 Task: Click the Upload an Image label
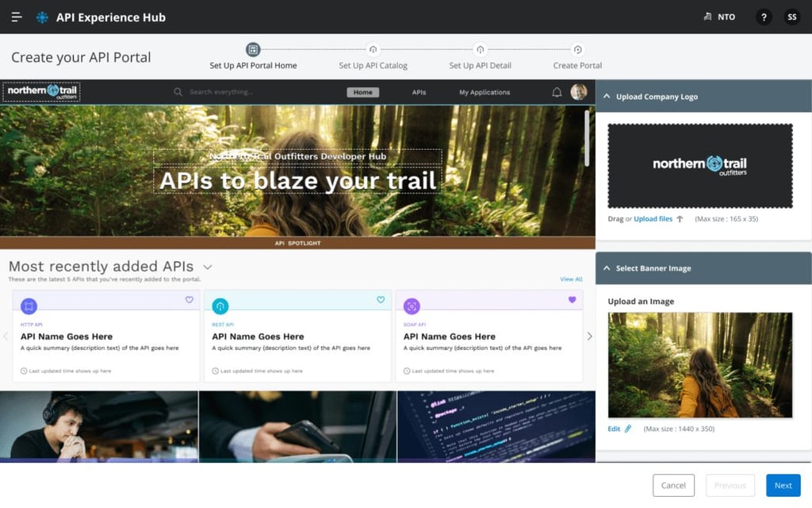(x=641, y=301)
